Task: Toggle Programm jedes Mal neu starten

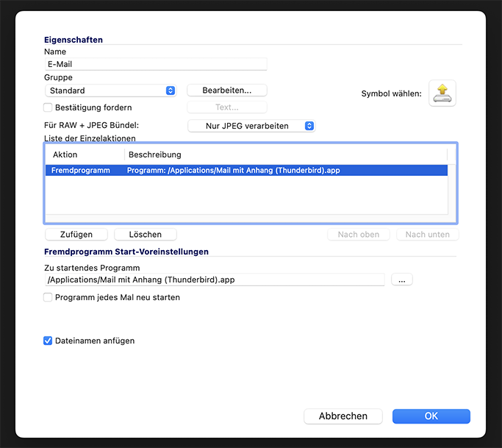Action: pyautogui.click(x=48, y=297)
